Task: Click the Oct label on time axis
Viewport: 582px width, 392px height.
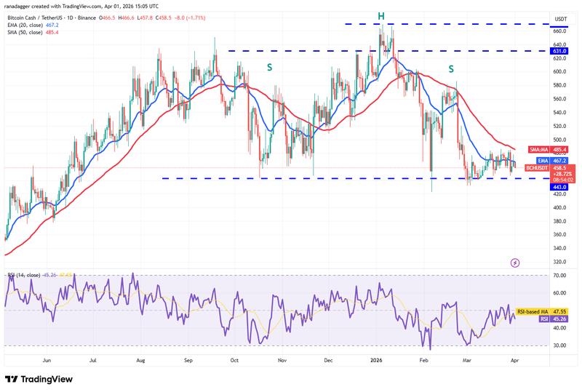Action: [234, 359]
